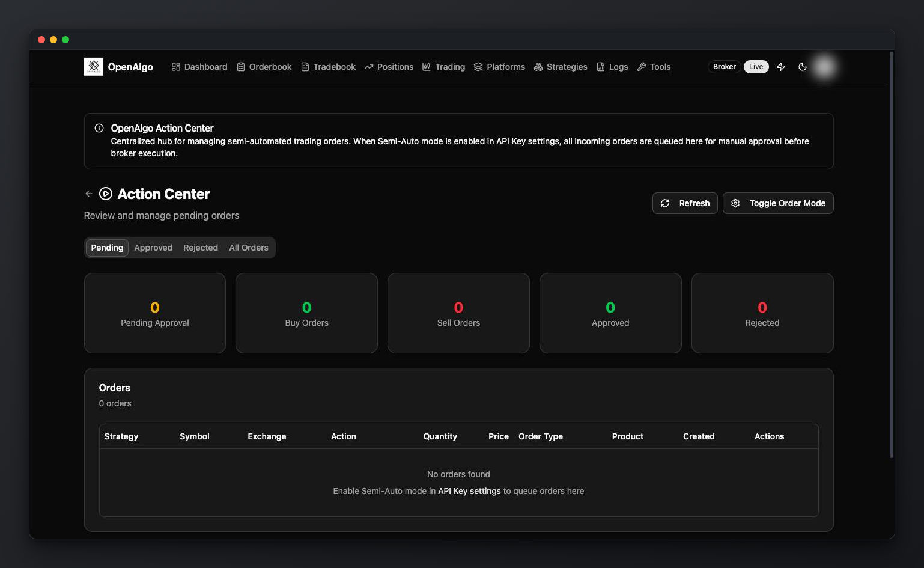
Task: Open the Tools menu
Action: [654, 67]
